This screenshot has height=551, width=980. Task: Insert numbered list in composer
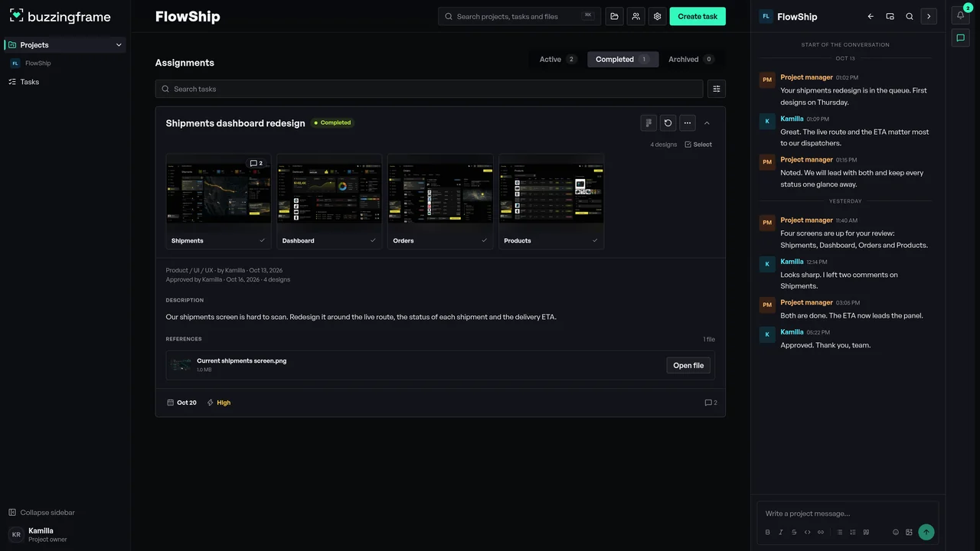(853, 532)
